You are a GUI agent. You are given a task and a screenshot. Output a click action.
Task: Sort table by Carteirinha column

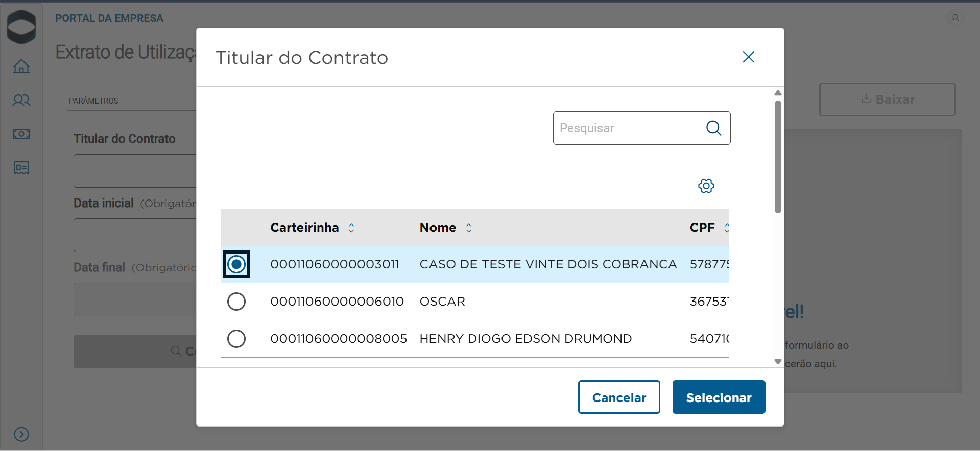351,228
